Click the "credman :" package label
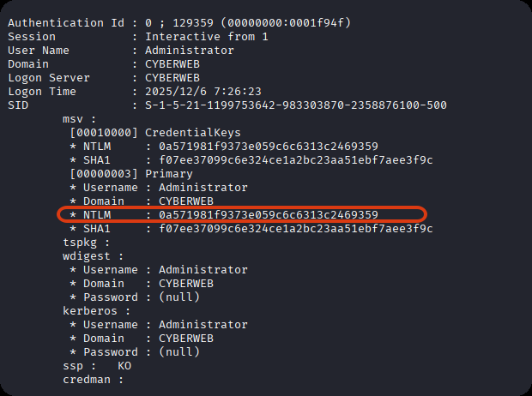The width and height of the screenshot is (532, 396). pos(94,380)
